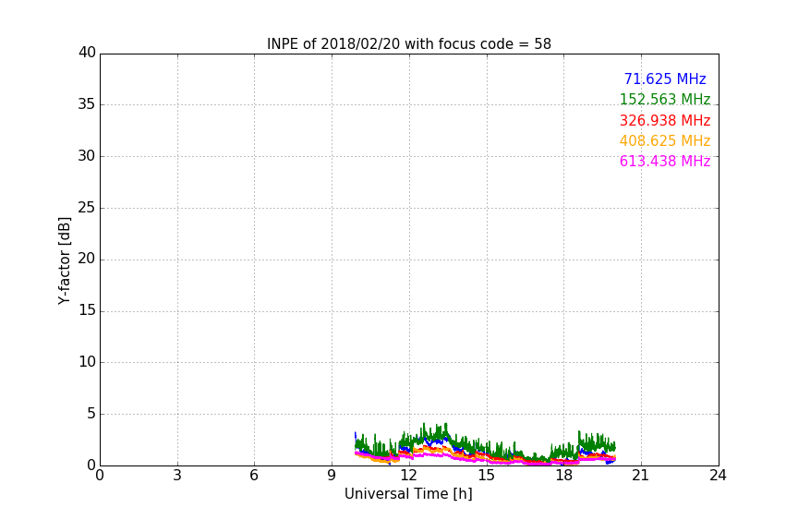798x532 pixels.
Task: Click the y-axis tick value 20
Action: pyautogui.click(x=87, y=259)
